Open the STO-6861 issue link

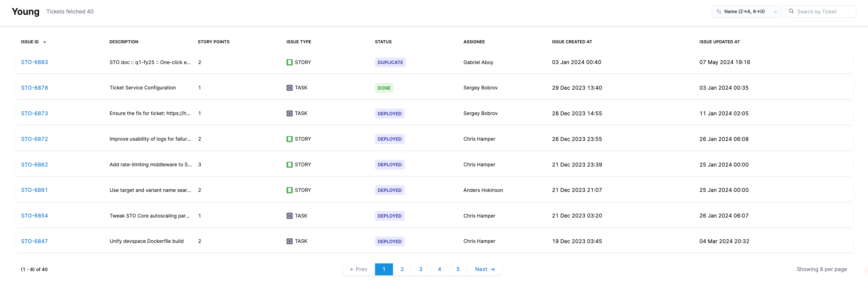(x=34, y=190)
